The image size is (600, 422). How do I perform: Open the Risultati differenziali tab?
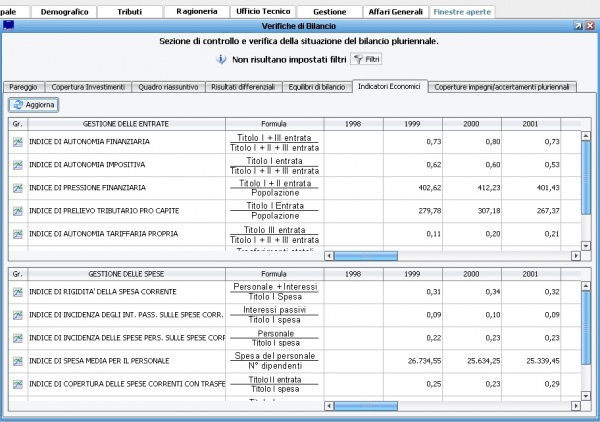243,87
